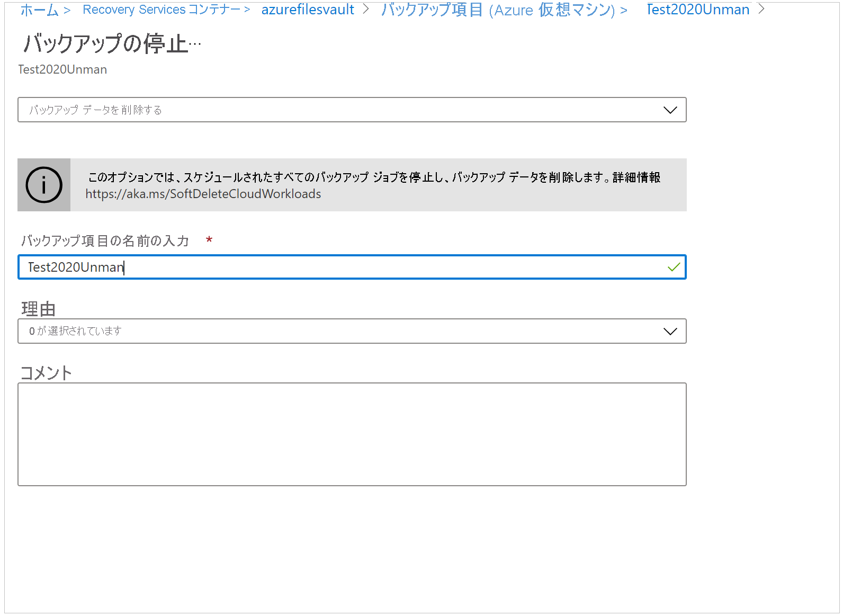843x616 pixels.
Task: Click the バックアップ項目の名前の入力 label
Action: [x=105, y=241]
